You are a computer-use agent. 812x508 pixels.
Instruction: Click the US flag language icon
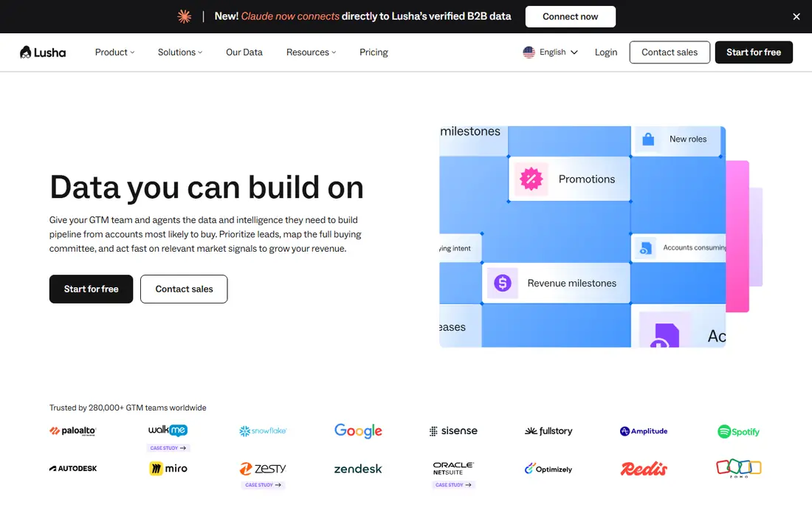(x=529, y=52)
